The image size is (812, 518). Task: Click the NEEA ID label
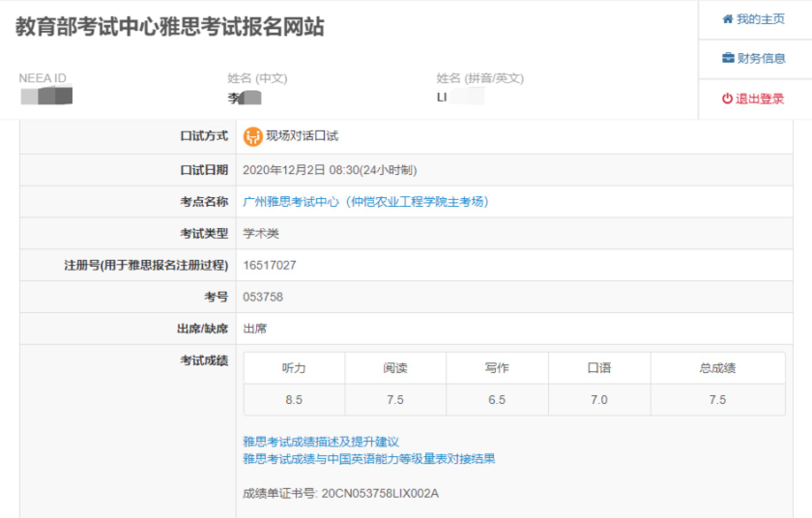(43, 78)
